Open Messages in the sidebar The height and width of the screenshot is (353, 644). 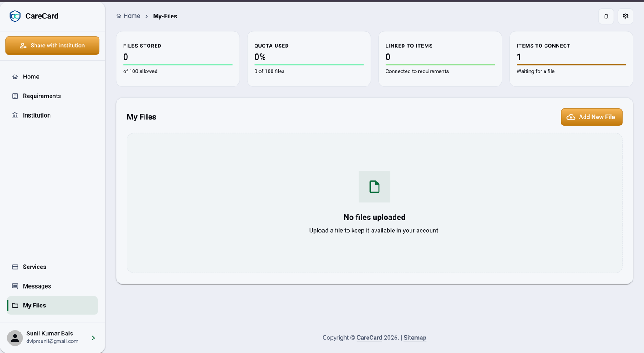pos(53,286)
